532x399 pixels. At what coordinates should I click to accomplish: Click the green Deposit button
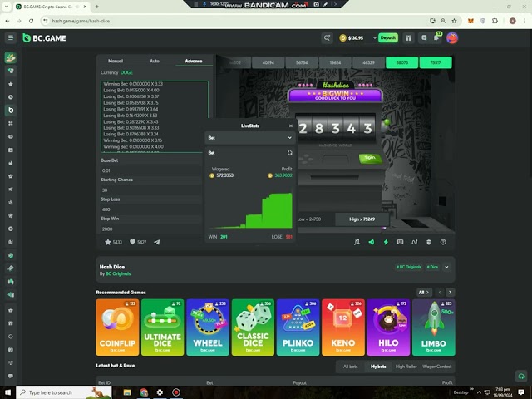[x=388, y=38]
